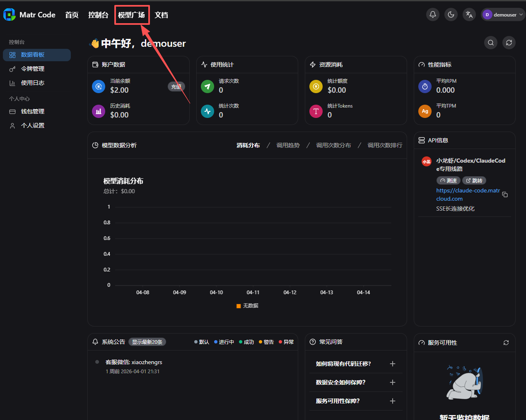Select 数据看板 in the sidebar
526x420 pixels.
coord(37,55)
